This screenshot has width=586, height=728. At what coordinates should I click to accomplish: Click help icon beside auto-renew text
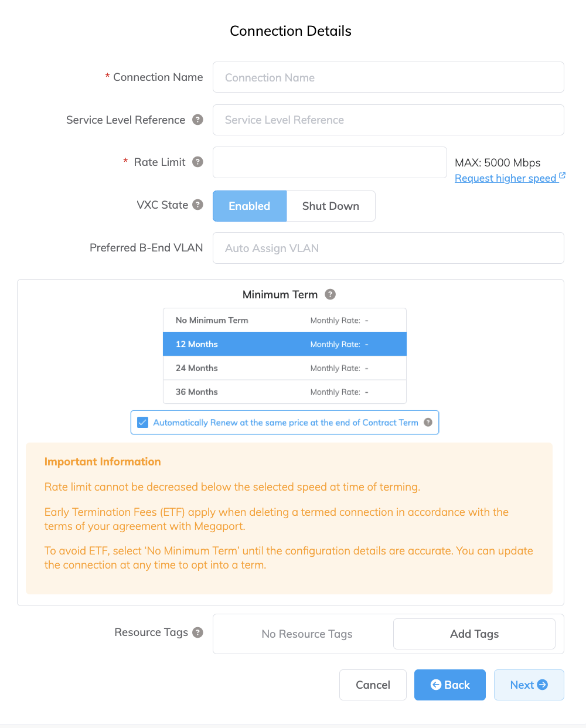pos(428,422)
